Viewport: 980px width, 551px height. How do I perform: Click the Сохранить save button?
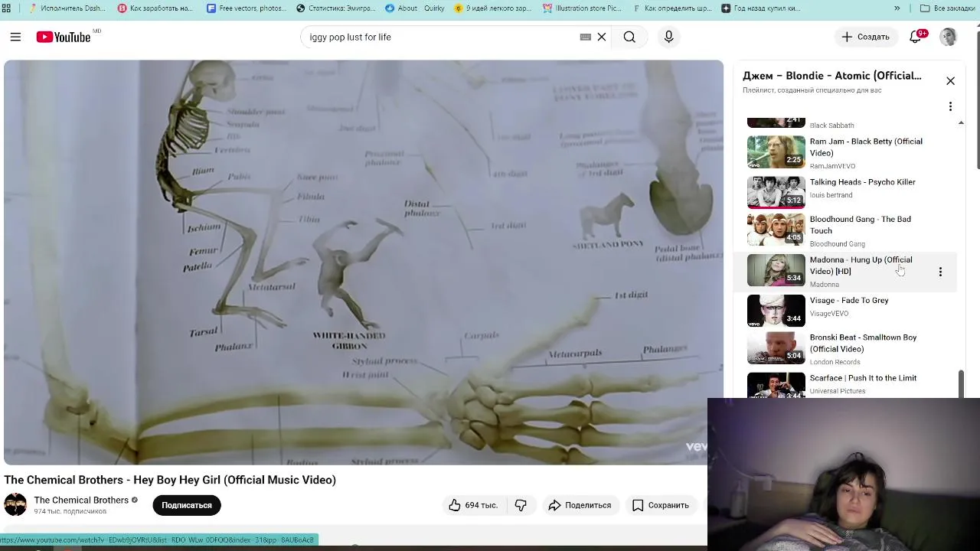pos(660,505)
